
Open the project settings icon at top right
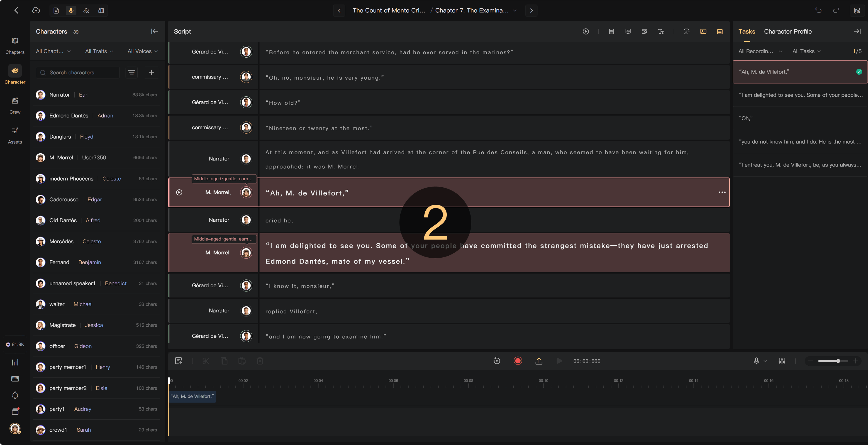[857, 10]
